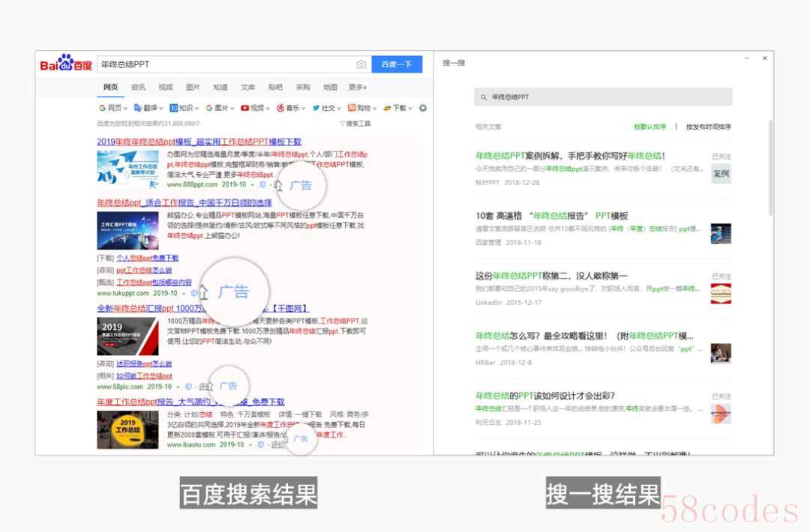Open the Google 图片 shortcut dropdown
The image size is (810, 532).
[x=220, y=108]
